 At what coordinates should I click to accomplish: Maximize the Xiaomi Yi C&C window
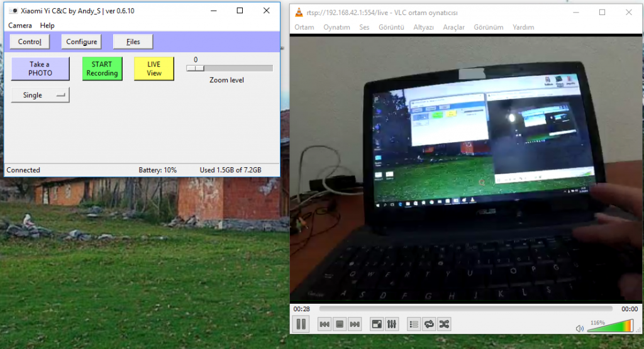[240, 11]
